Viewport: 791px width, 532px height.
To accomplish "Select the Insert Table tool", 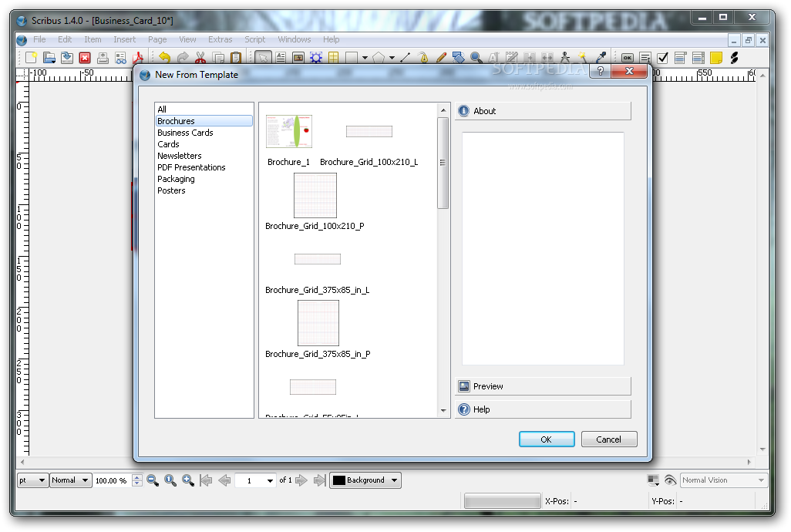I will coord(334,58).
